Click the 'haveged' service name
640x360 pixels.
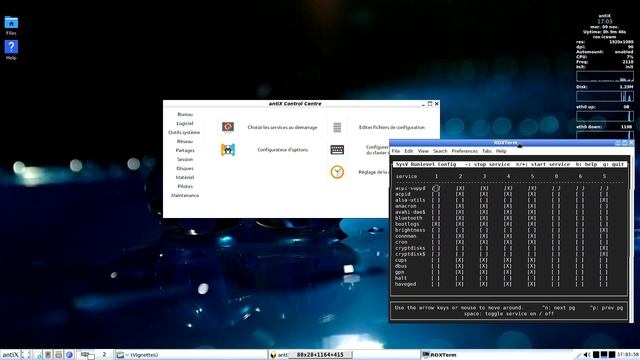coord(405,284)
